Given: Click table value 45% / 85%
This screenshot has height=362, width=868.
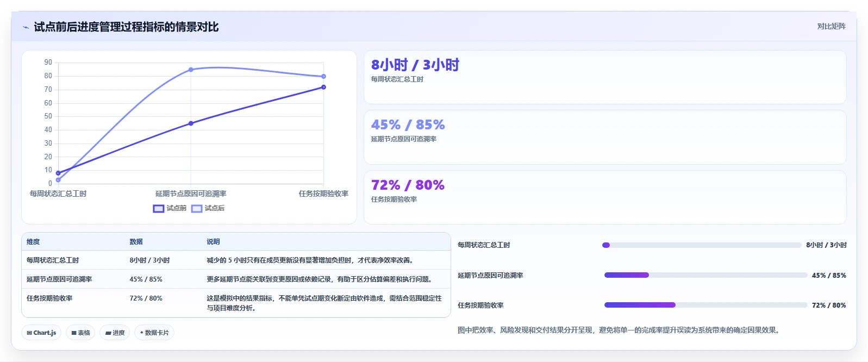Looking at the screenshot, I should (x=146, y=279).
